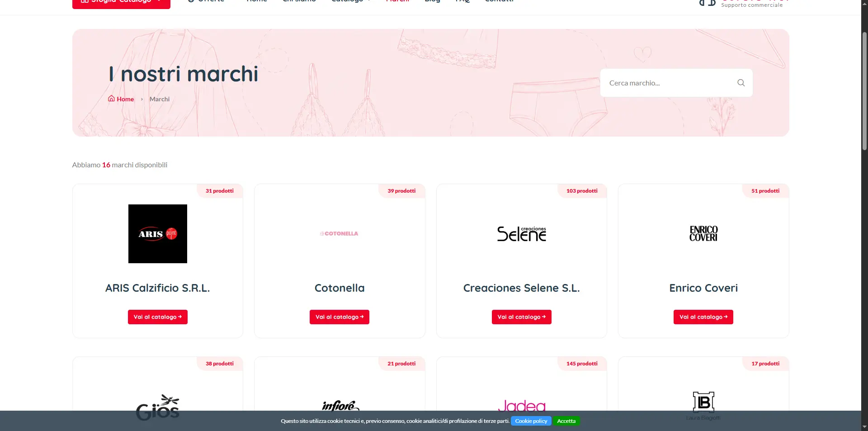Click the 'Marchi' breadcrumb text

tap(160, 99)
